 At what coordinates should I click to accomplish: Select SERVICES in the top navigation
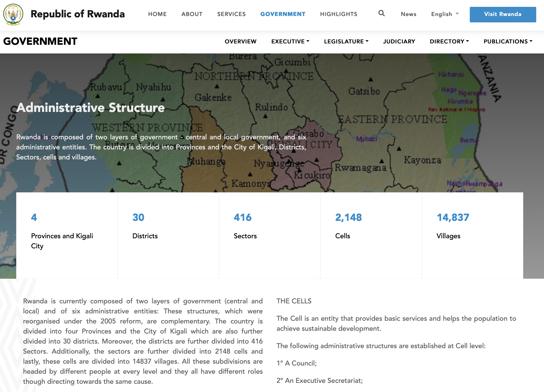pos(231,14)
